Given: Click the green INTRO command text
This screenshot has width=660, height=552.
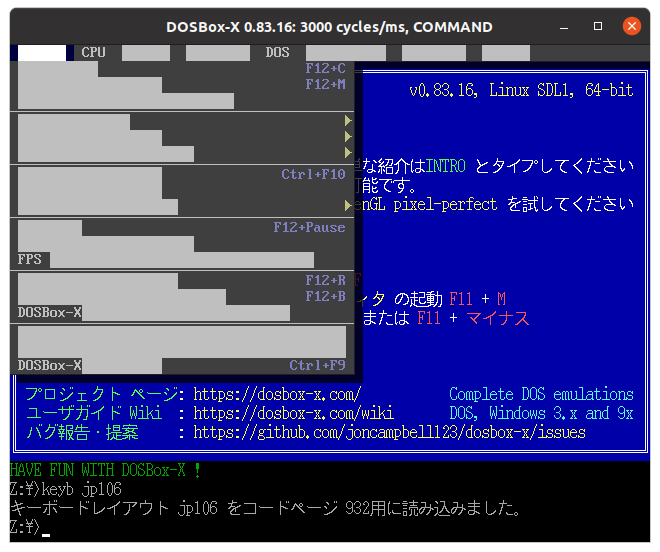Looking at the screenshot, I should tap(445, 166).
